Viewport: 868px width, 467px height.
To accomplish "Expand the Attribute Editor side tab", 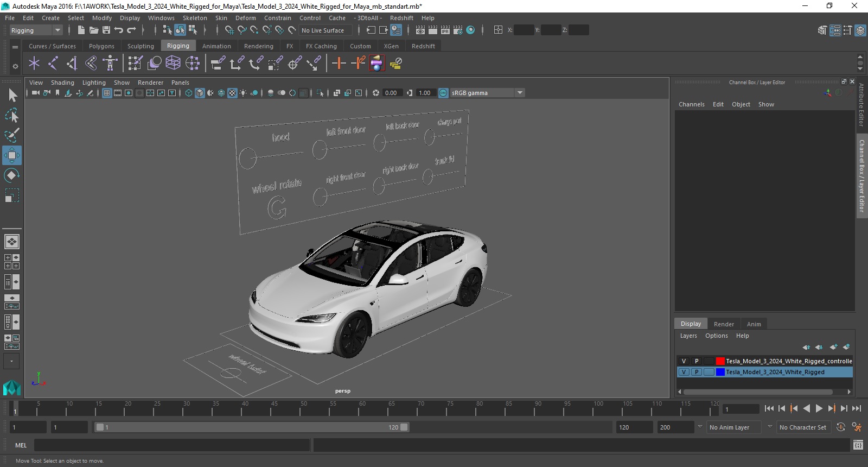I will pyautogui.click(x=861, y=105).
